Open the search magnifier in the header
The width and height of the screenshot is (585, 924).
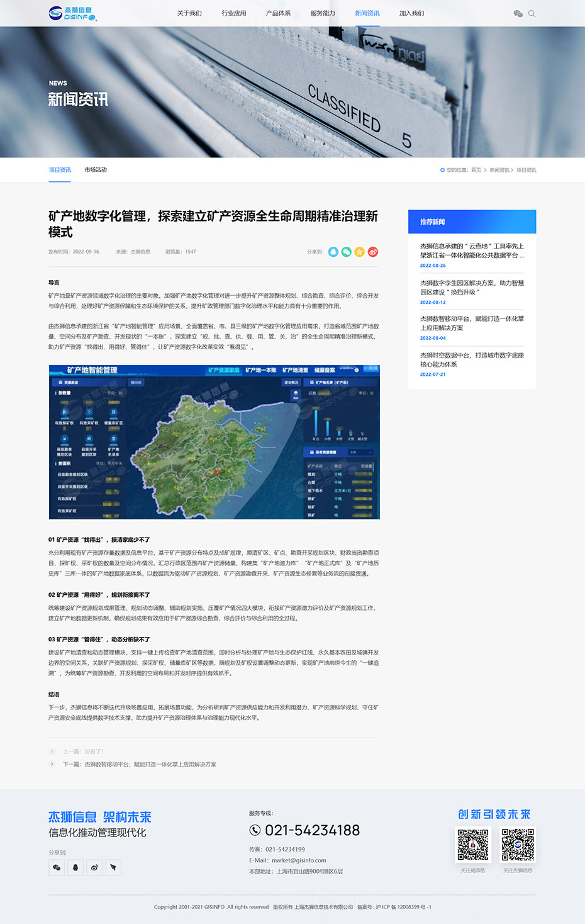point(532,13)
